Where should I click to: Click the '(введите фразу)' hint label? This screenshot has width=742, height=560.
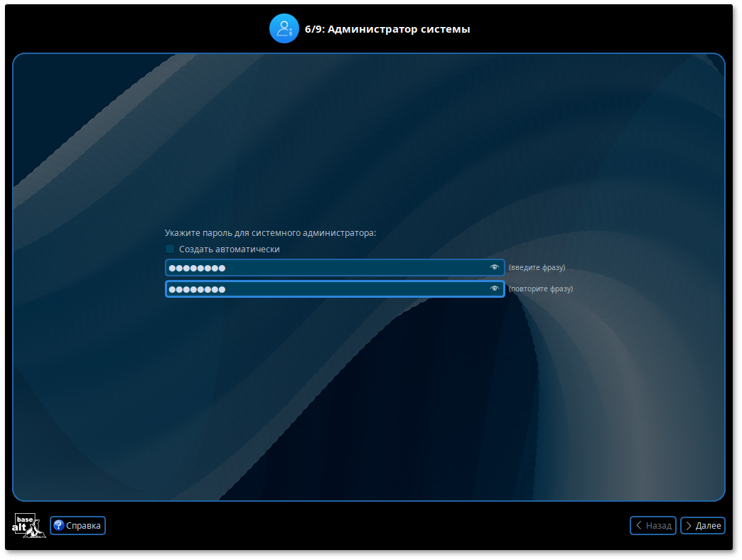(537, 268)
